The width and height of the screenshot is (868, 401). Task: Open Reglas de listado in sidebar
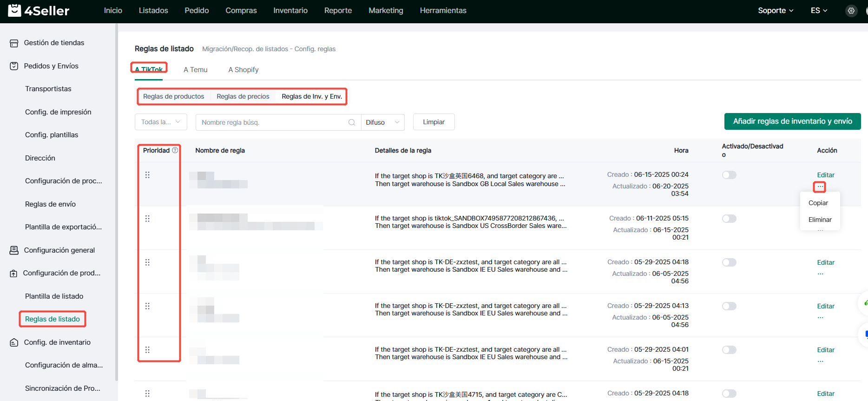point(53,319)
